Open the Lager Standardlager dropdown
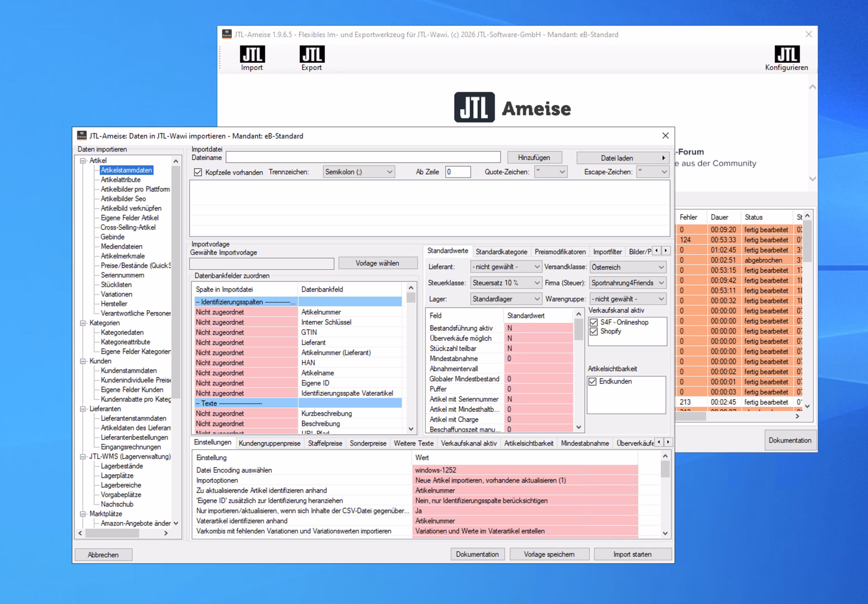Screen dimensions: 868x604 click(x=506, y=299)
